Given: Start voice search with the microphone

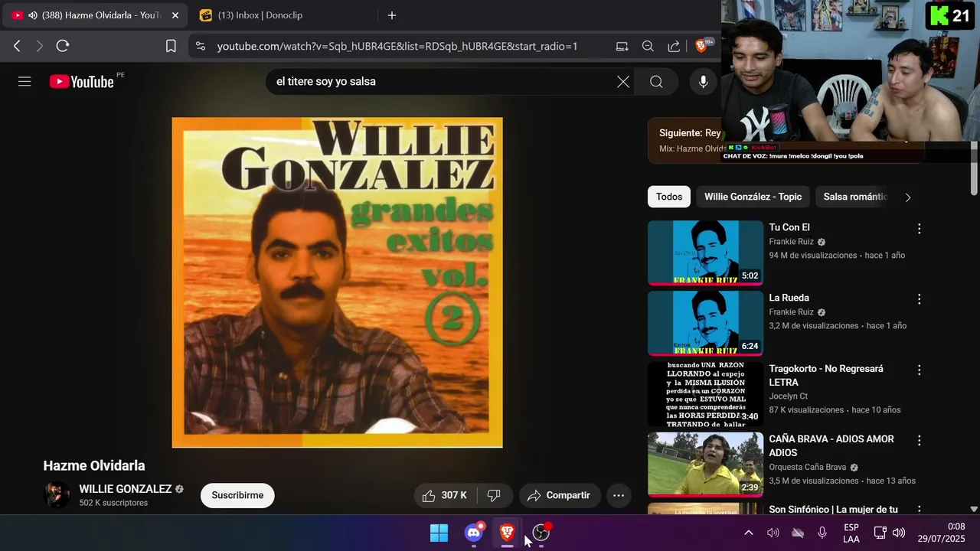Looking at the screenshot, I should 703,82.
